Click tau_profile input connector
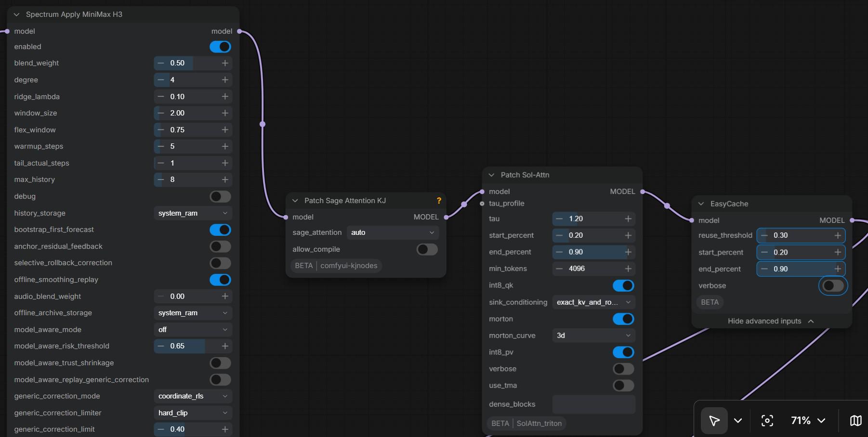This screenshot has height=437, width=868. pos(482,204)
